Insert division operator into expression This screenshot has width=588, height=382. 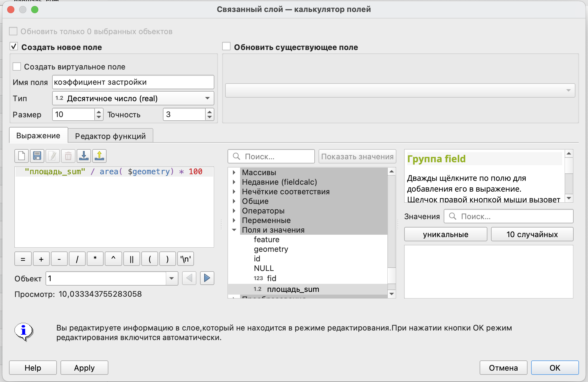click(x=77, y=259)
